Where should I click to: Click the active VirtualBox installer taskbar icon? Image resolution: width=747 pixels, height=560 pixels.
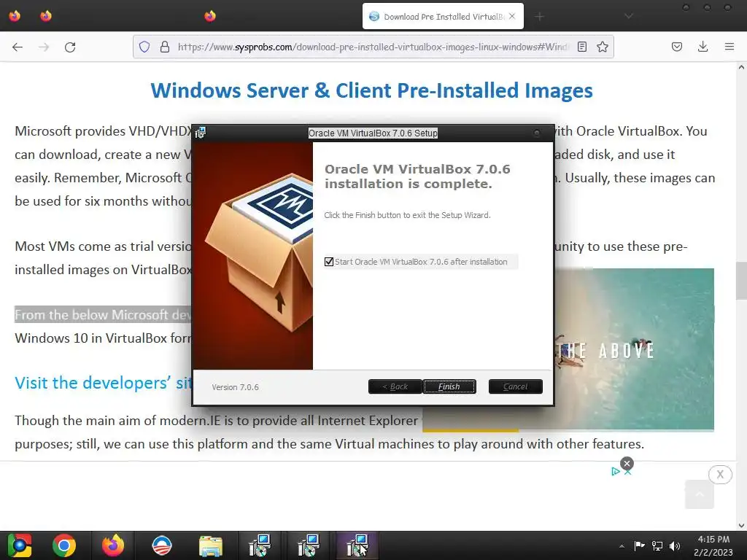[x=357, y=545]
